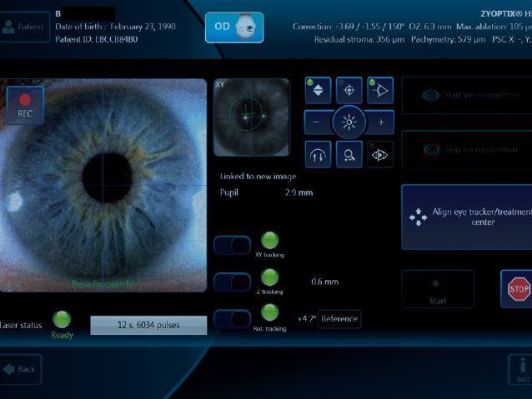This screenshot has height=399, width=532.
Task: Click the XY iris thumbnail preview
Action: point(251,117)
